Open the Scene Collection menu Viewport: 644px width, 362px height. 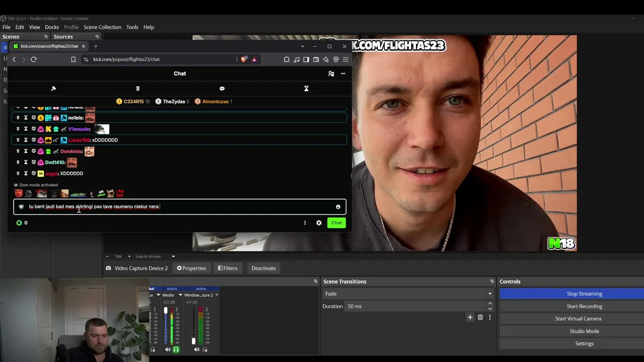click(102, 27)
